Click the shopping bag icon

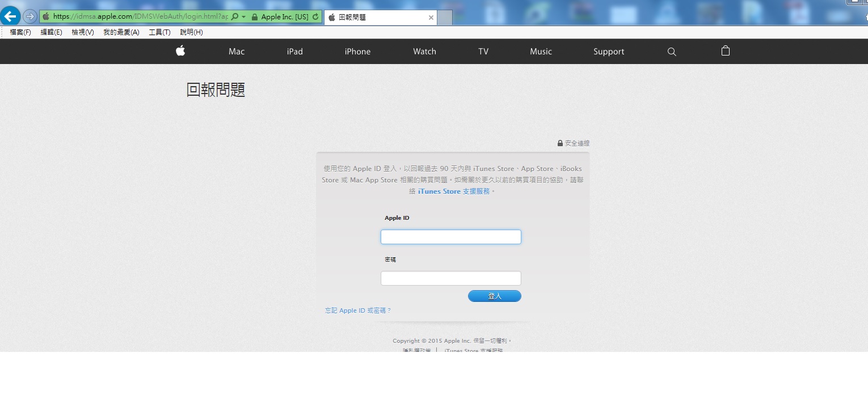pos(725,51)
